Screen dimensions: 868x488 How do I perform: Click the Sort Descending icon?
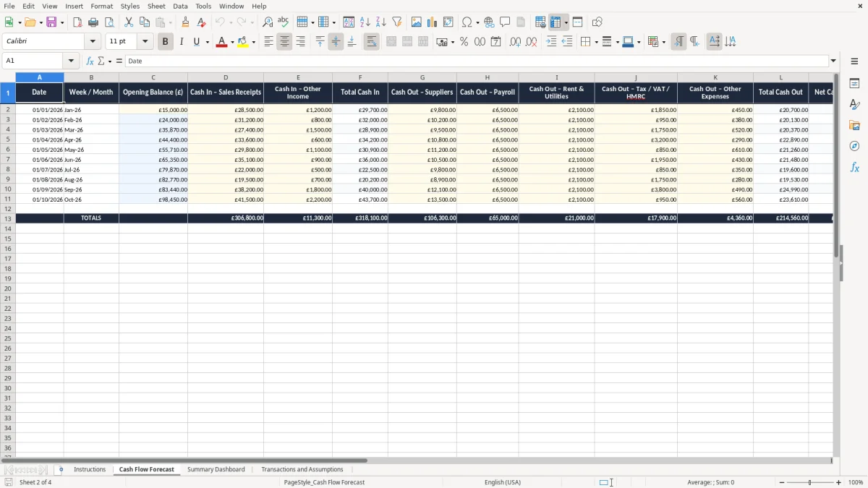point(381,22)
